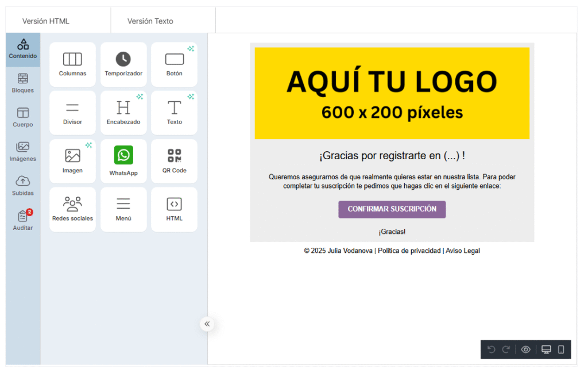The height and width of the screenshot is (388, 588).
Task: Switch to the Versión HTML tab
Action: [46, 21]
